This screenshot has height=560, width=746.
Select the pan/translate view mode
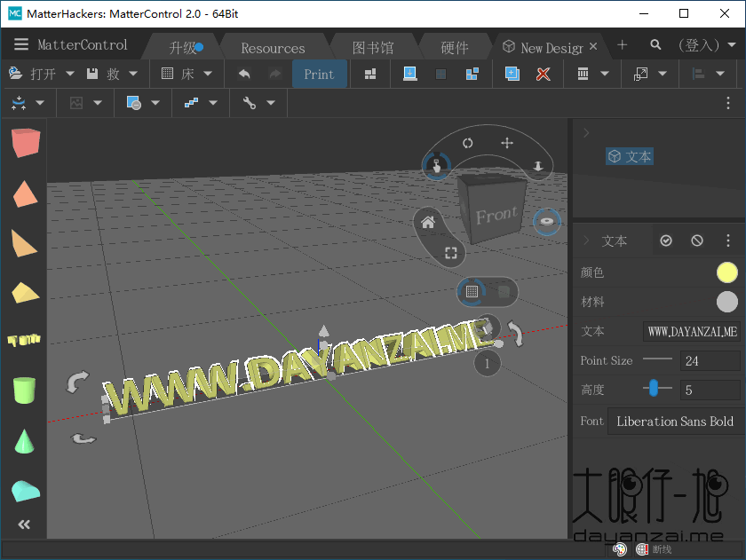tap(507, 143)
